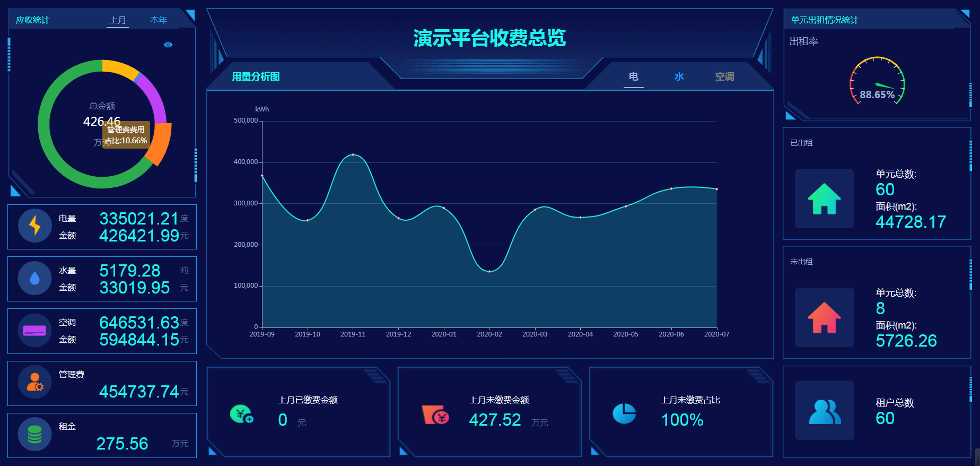
Task: Click the air conditioning amount 594844.15
Action: click(x=139, y=340)
